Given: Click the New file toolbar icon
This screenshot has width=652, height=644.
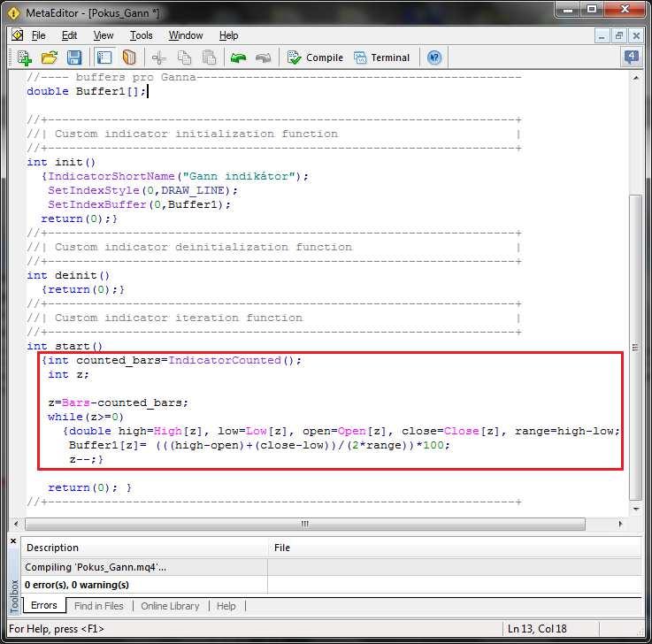Looking at the screenshot, I should (25, 57).
